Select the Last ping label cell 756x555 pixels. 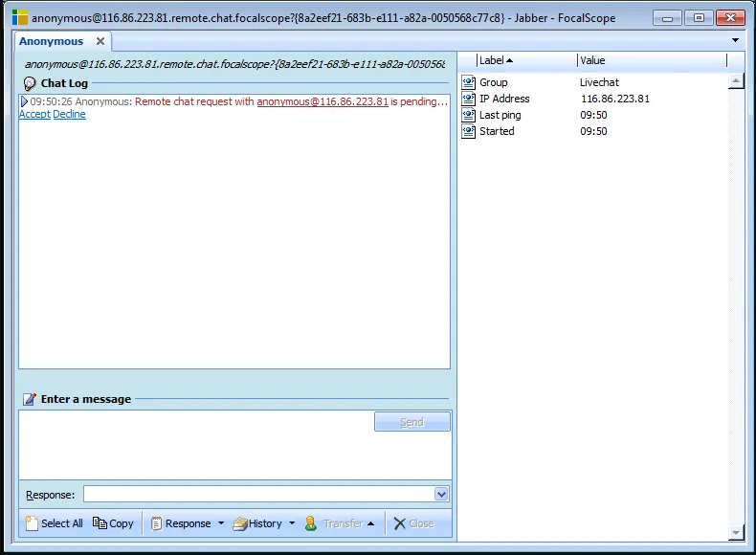coord(500,115)
